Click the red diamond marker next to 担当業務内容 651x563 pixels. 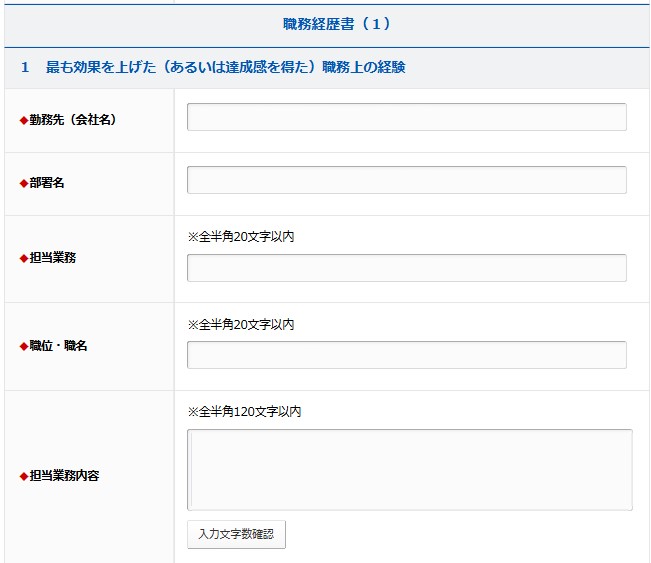pyautogui.click(x=24, y=476)
